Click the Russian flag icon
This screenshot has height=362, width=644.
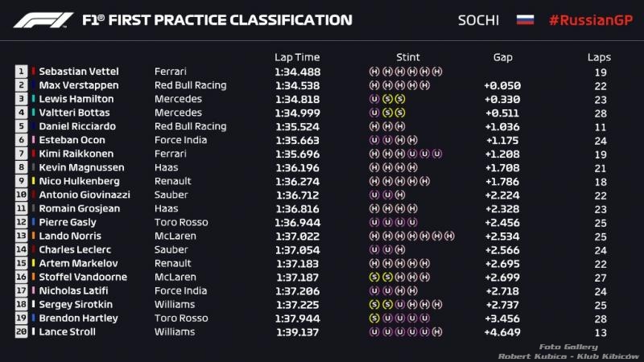pyautogui.click(x=525, y=19)
